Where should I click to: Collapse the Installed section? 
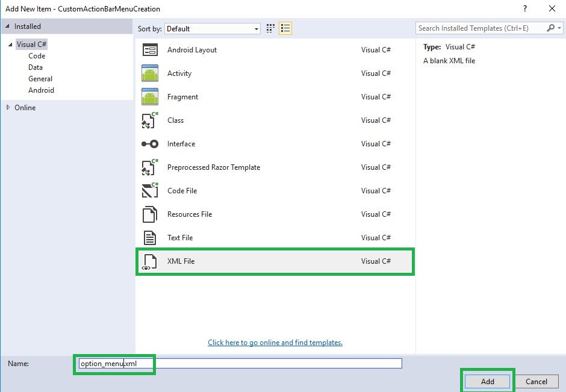coord(7,26)
